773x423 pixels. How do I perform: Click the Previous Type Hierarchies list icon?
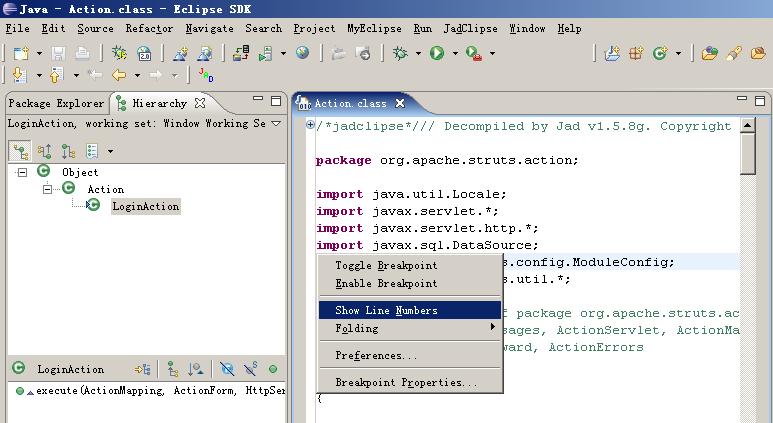point(92,151)
